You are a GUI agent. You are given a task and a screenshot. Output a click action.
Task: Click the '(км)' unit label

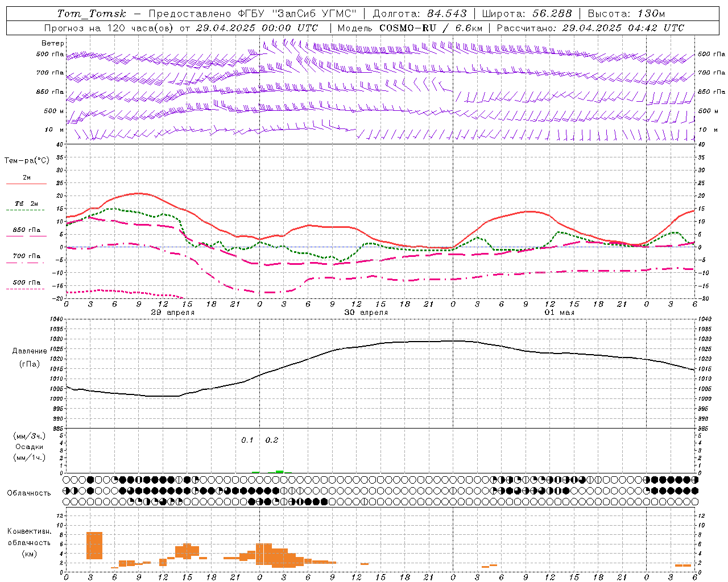[29, 554]
